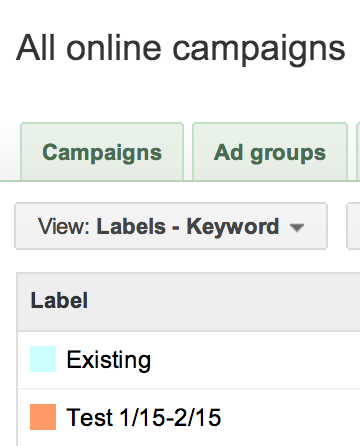Sort by the Label column header

(59, 300)
